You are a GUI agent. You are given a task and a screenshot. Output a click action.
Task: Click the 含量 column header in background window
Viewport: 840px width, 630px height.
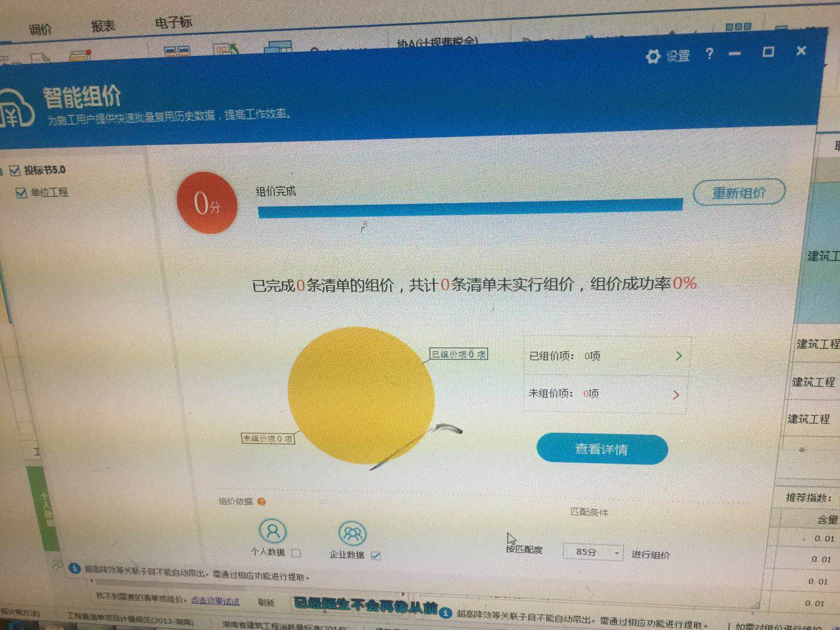(827, 519)
